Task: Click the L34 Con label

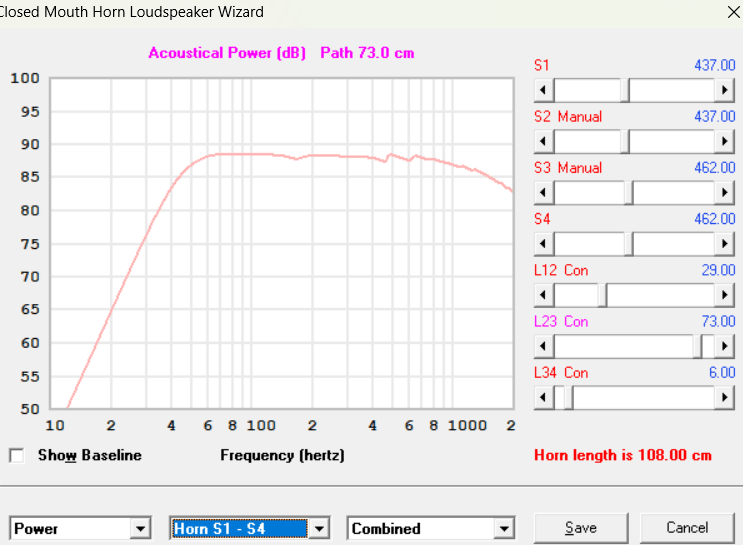Action: 561,372
